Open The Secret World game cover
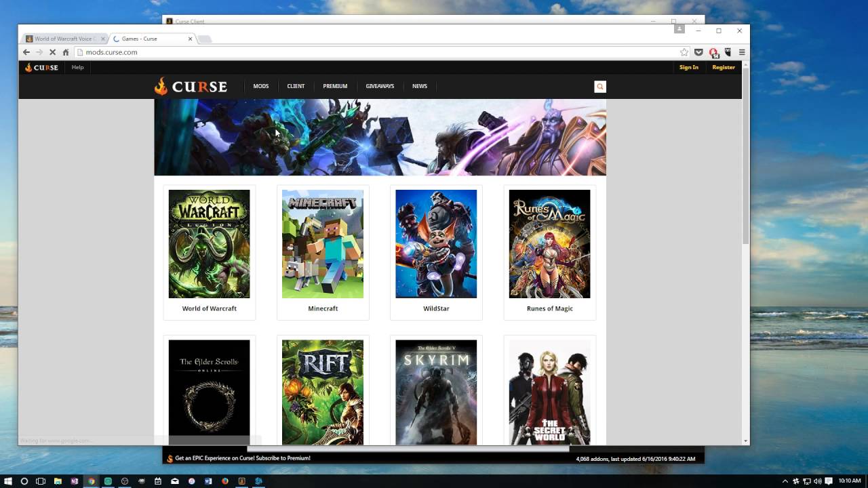The image size is (868, 488). [550, 392]
